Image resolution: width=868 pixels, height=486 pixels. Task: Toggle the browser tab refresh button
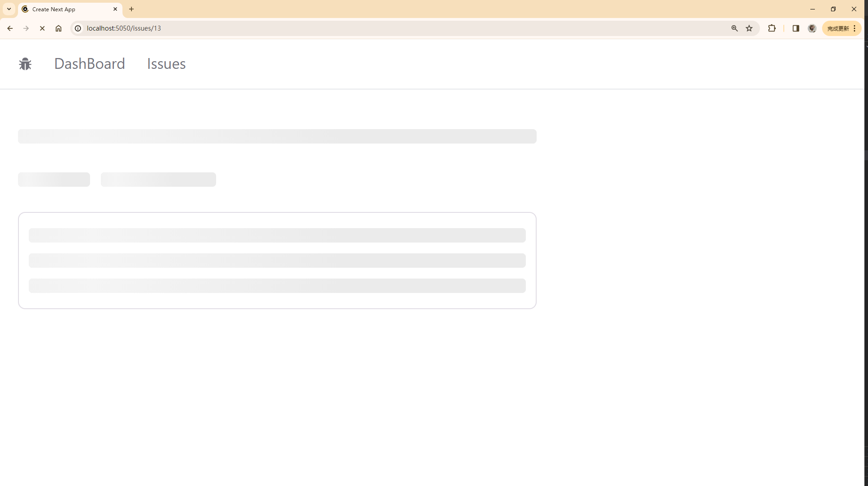42,28
